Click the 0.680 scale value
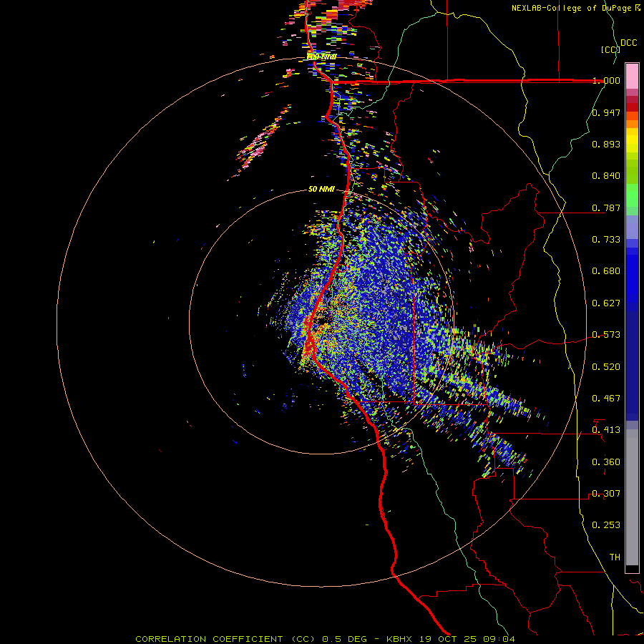The width and height of the screenshot is (644, 644). [606, 271]
